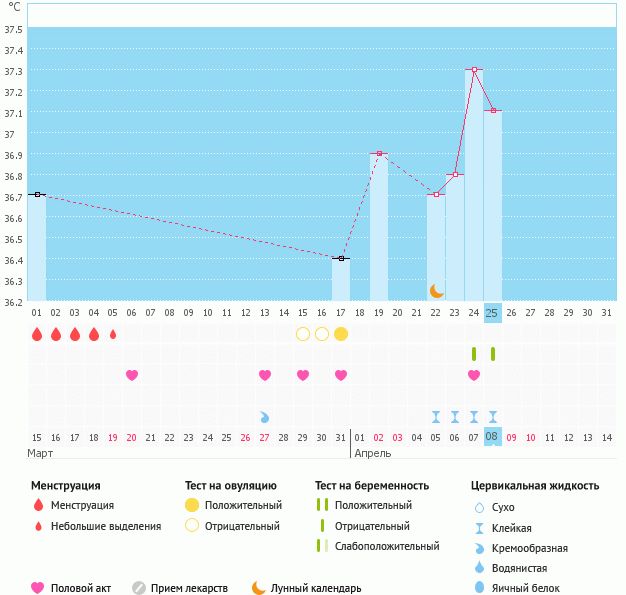Click the negative ovulation test circle on day 15
The width and height of the screenshot is (626, 595).
point(303,334)
